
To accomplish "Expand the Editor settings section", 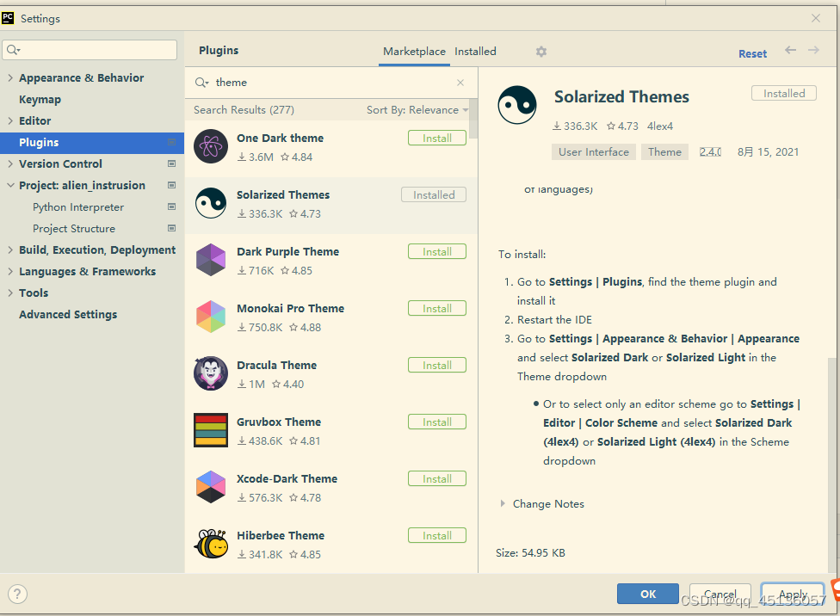I will click(x=10, y=120).
